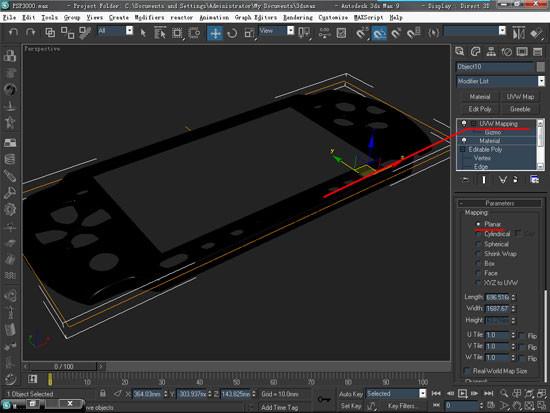Toggle the Auto Key button
Image resolution: width=550 pixels, height=413 pixels.
pos(351,394)
